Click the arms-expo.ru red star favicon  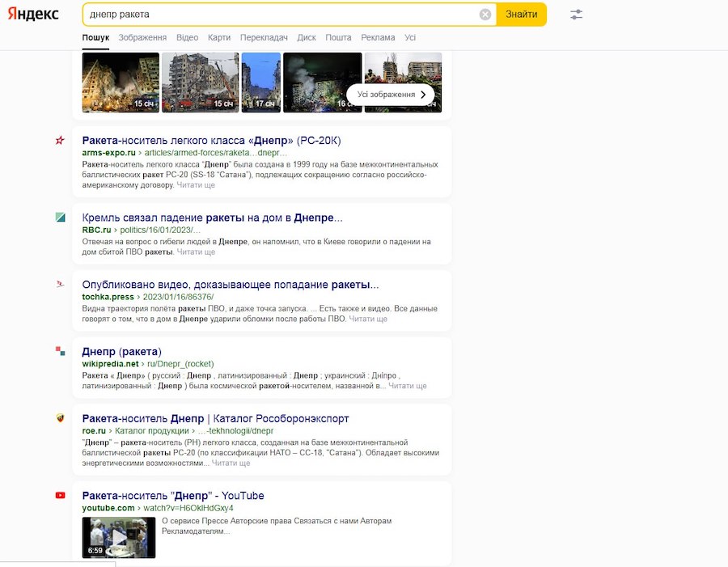coord(60,141)
